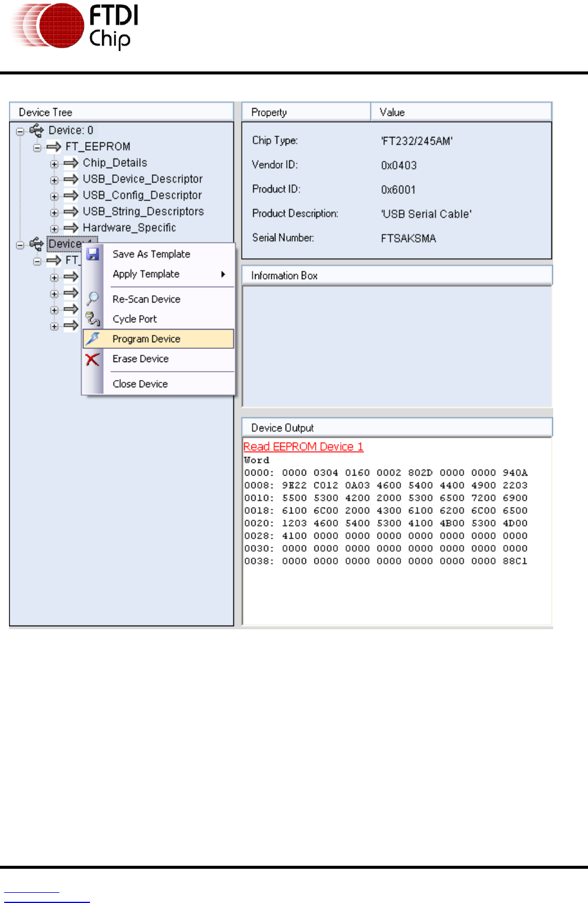This screenshot has height=903, width=588.
Task: Click the arrow icon beside USB_Device_Descriptor
Action: click(x=71, y=179)
